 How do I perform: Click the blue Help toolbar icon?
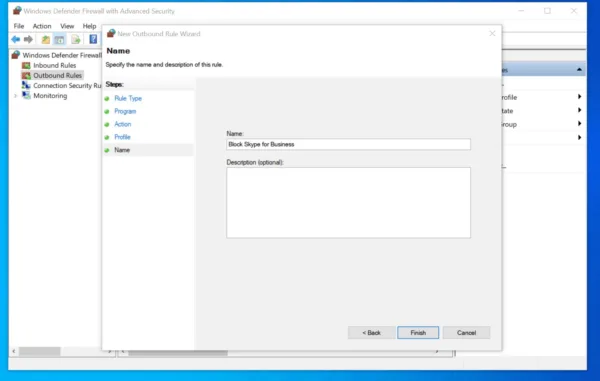93,39
